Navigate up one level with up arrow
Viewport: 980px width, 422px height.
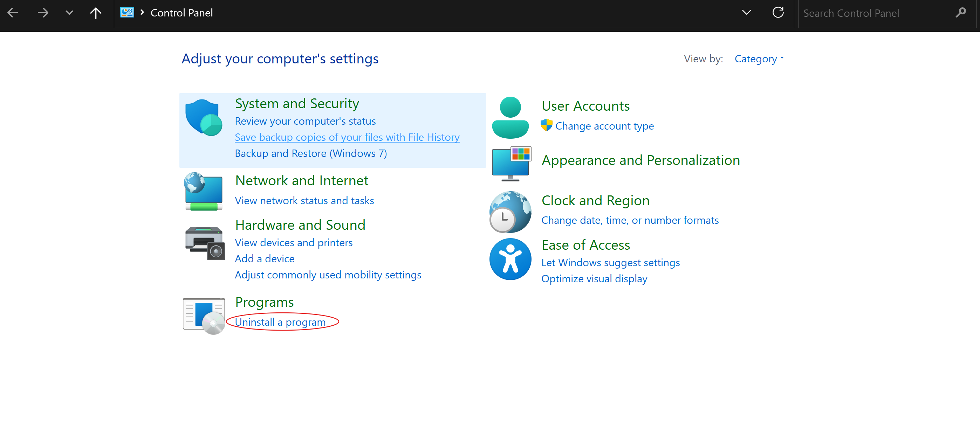(96, 13)
